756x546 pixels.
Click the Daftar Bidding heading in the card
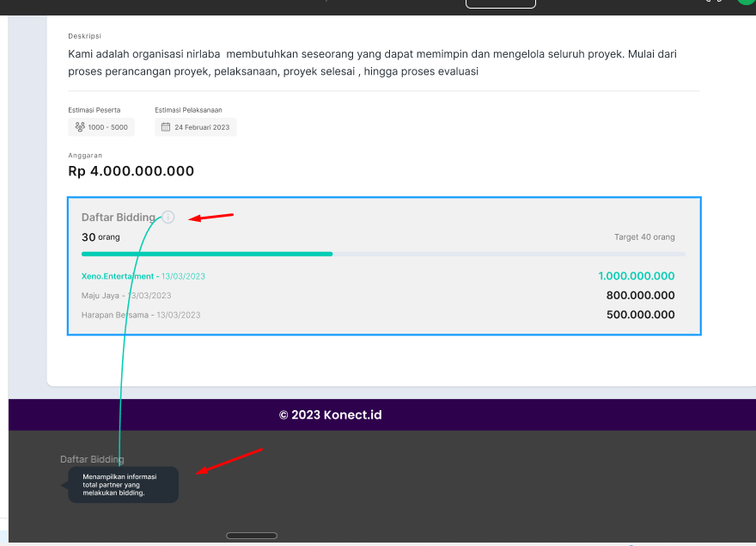119,218
